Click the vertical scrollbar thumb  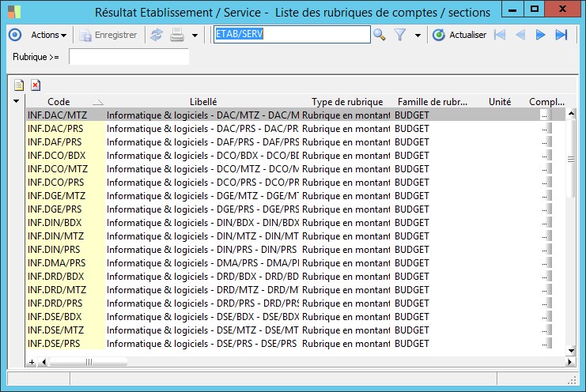[x=571, y=159]
